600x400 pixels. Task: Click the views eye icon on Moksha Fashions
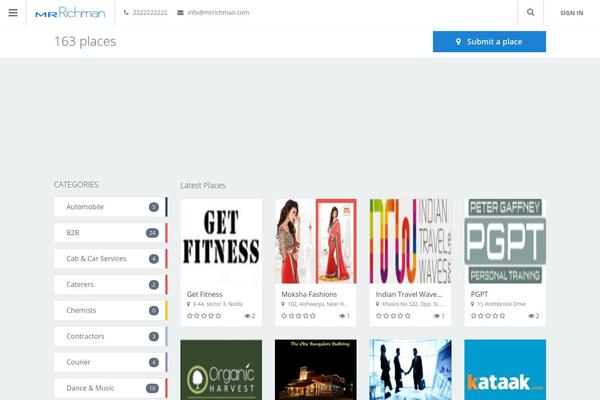(x=342, y=316)
